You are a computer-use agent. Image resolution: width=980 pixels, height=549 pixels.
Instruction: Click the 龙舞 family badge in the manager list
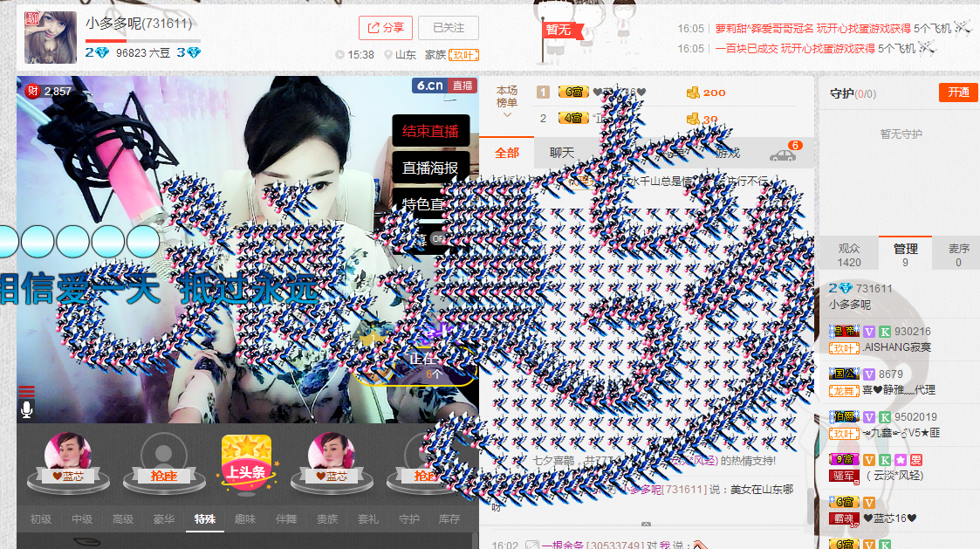pos(844,391)
